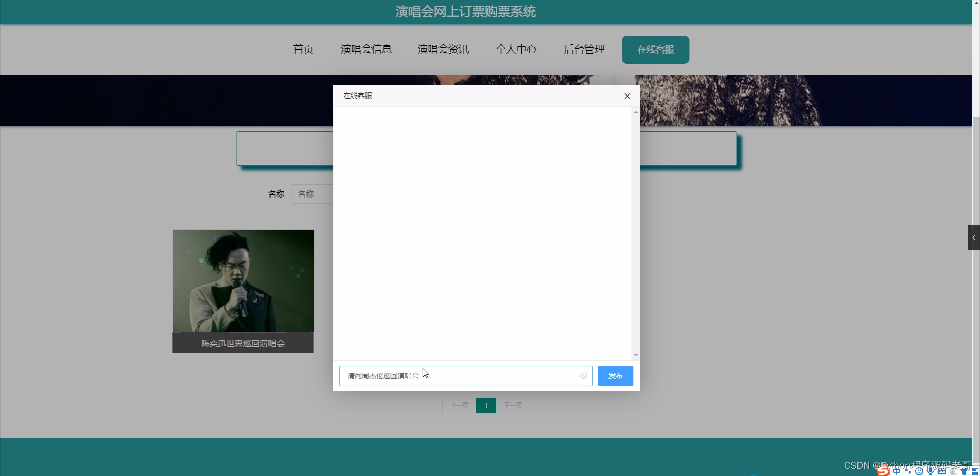Viewport: 980px width, 476px height.
Task: Clear the chat message input text
Action: pyautogui.click(x=583, y=376)
